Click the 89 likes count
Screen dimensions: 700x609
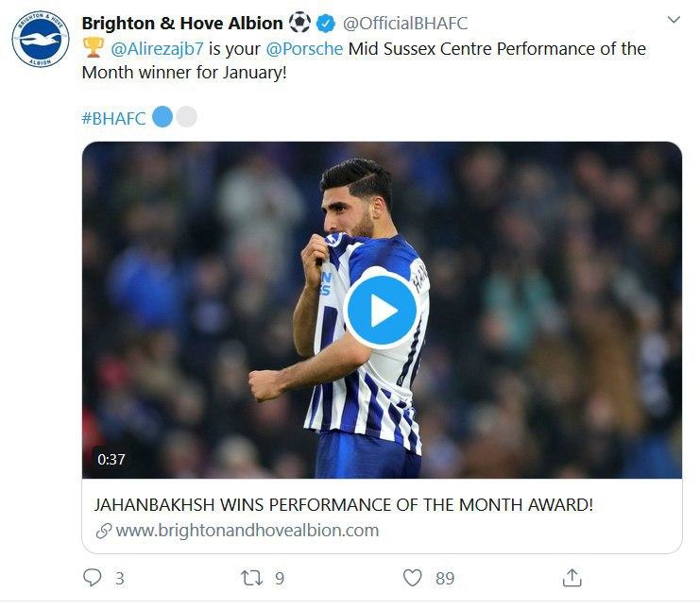[x=444, y=578]
